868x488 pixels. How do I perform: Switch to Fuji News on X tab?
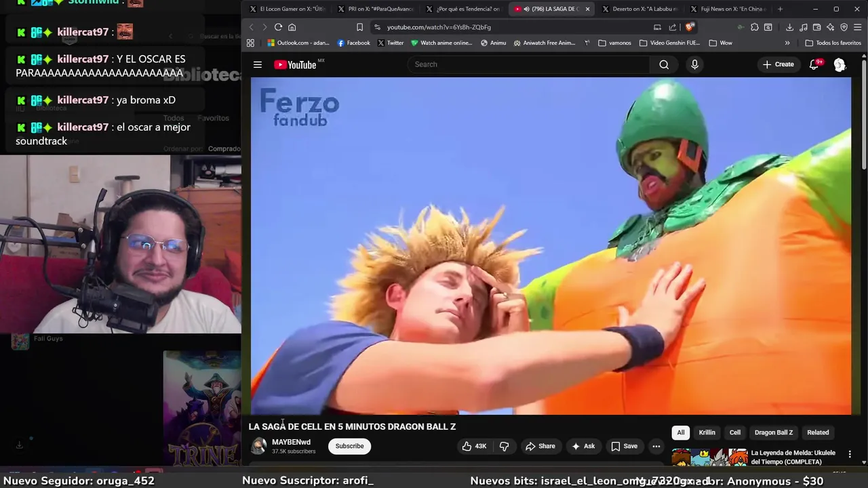[728, 9]
